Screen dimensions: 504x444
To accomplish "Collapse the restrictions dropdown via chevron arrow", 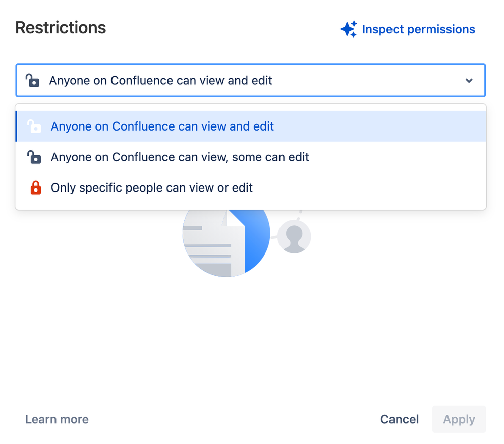I will (469, 80).
